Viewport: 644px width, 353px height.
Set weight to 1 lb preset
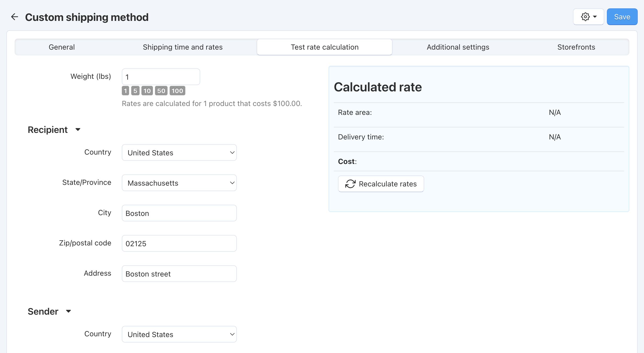125,91
